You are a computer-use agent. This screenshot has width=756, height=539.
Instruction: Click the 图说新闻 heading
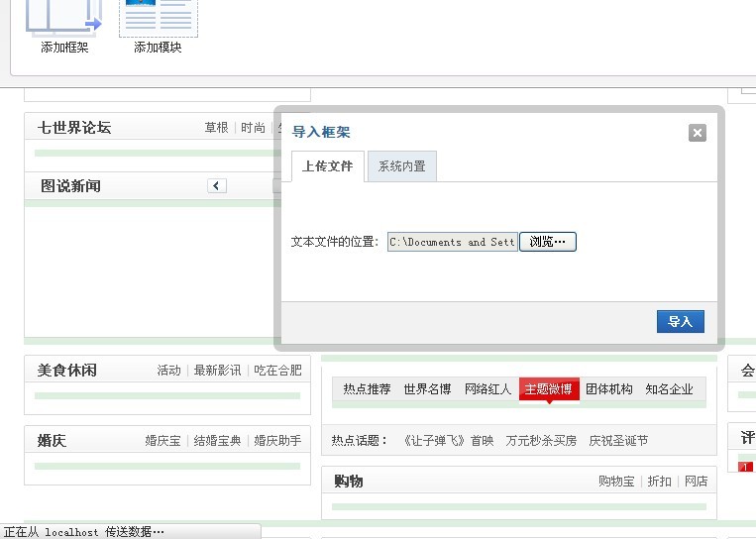[71, 186]
